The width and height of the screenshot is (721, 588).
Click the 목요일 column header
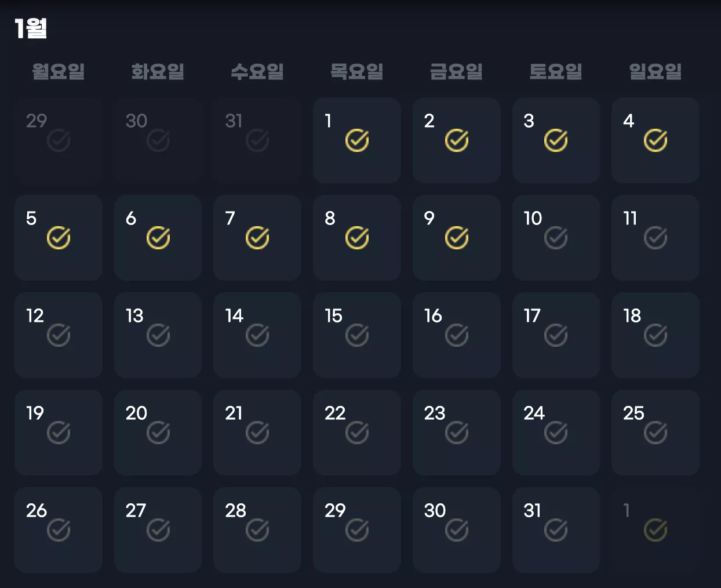357,71
